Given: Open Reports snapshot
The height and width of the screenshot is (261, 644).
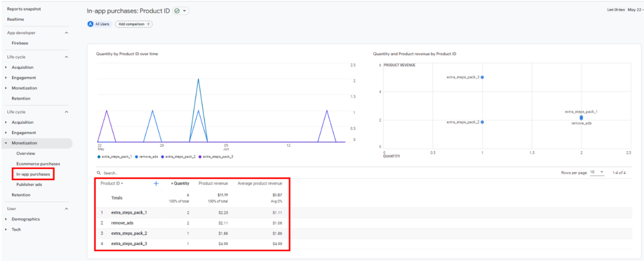Looking at the screenshot, I should [24, 9].
